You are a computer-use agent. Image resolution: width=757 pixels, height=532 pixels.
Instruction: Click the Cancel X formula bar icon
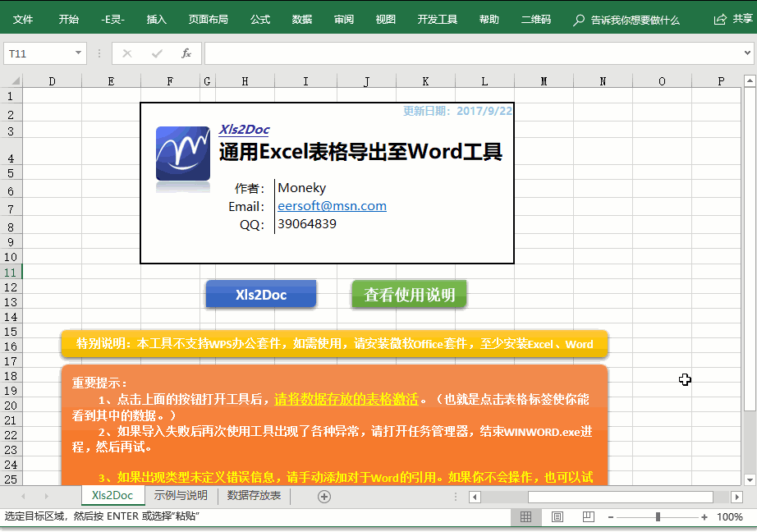click(127, 53)
